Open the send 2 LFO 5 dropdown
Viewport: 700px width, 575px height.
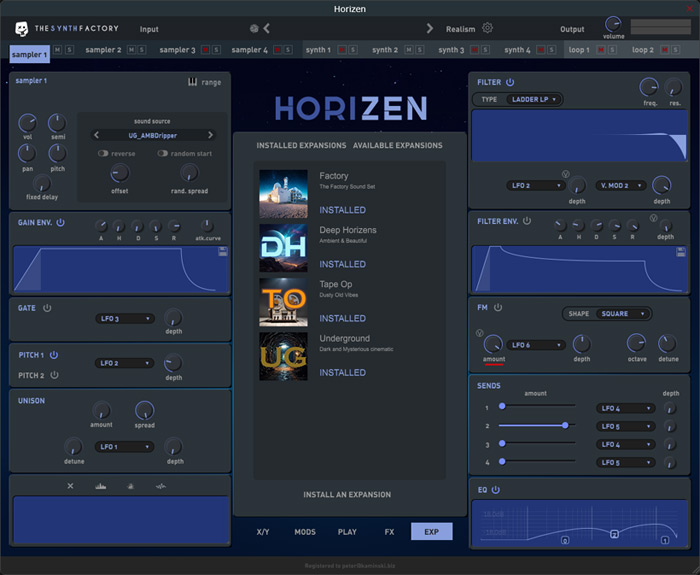point(625,426)
